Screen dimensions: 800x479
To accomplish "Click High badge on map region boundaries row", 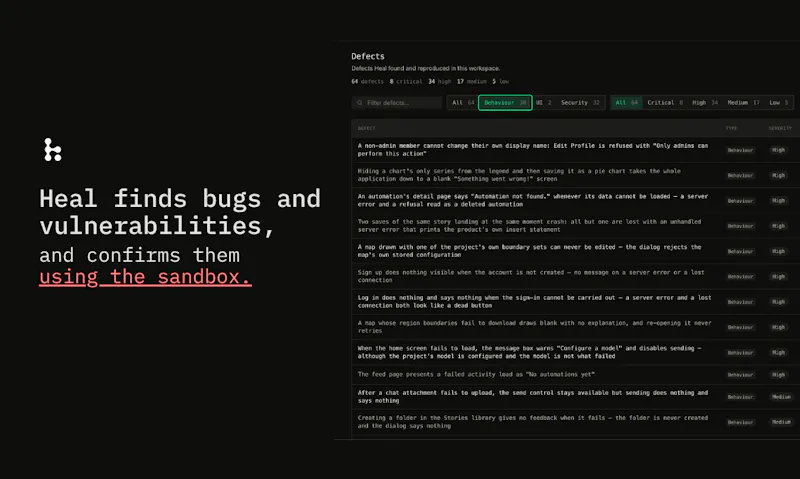I will coord(779,327).
